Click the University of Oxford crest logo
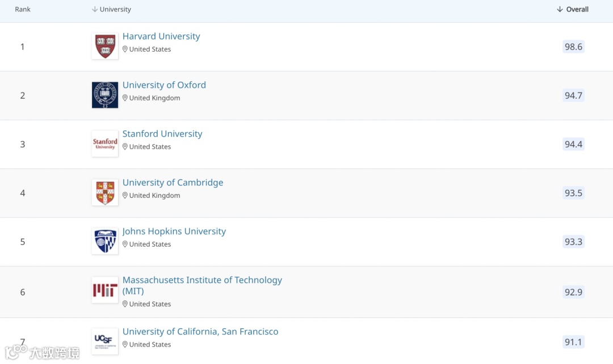This screenshot has height=364, width=613. (x=105, y=95)
